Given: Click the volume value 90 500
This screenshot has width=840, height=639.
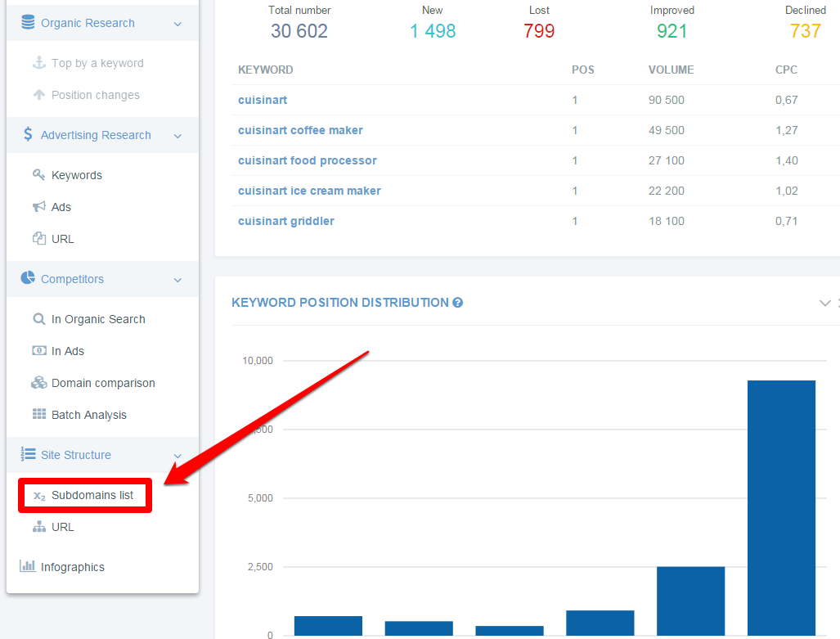Looking at the screenshot, I should (667, 100).
